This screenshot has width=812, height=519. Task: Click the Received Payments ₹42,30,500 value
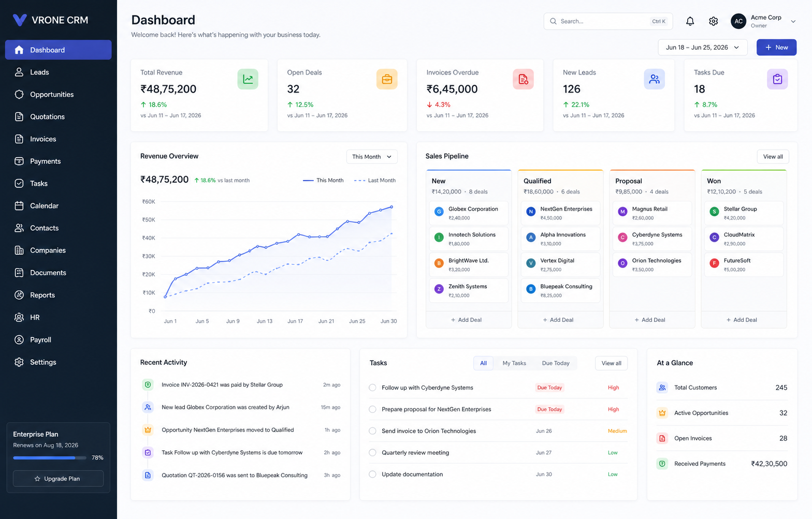pos(769,464)
